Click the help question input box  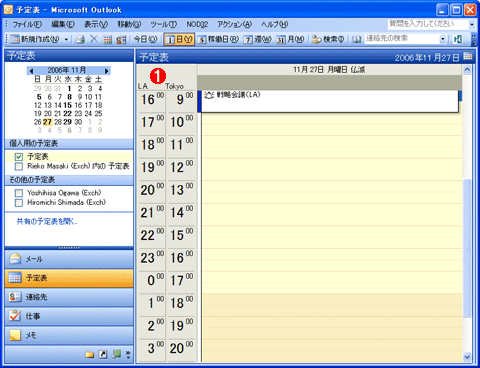pyautogui.click(x=428, y=24)
